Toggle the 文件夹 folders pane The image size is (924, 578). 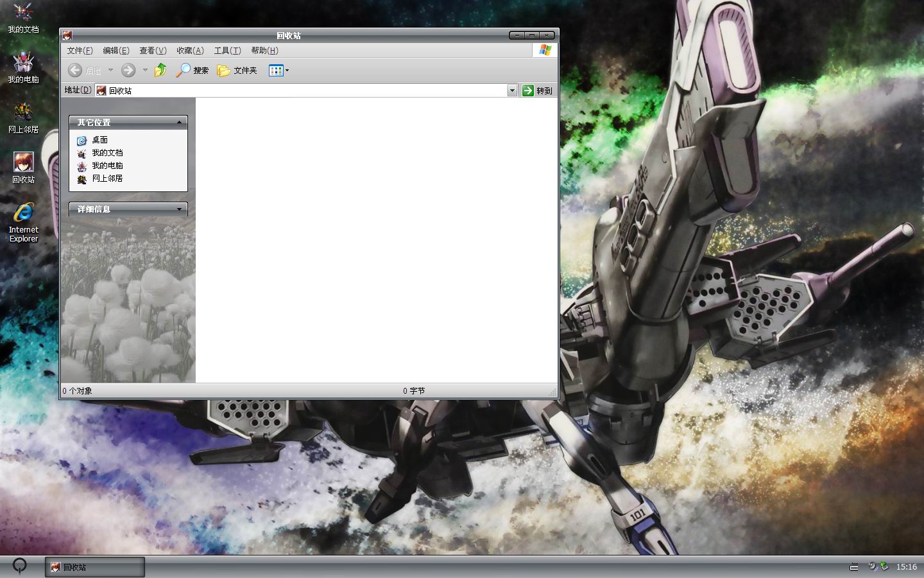237,70
